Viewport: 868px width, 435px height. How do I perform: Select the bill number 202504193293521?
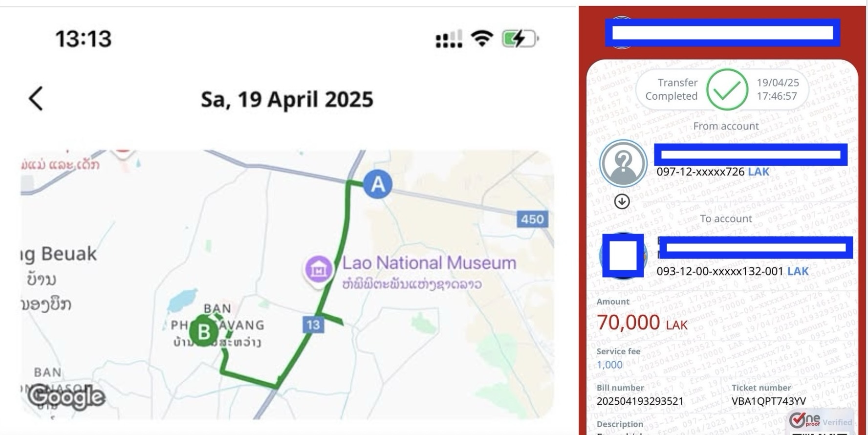point(640,401)
